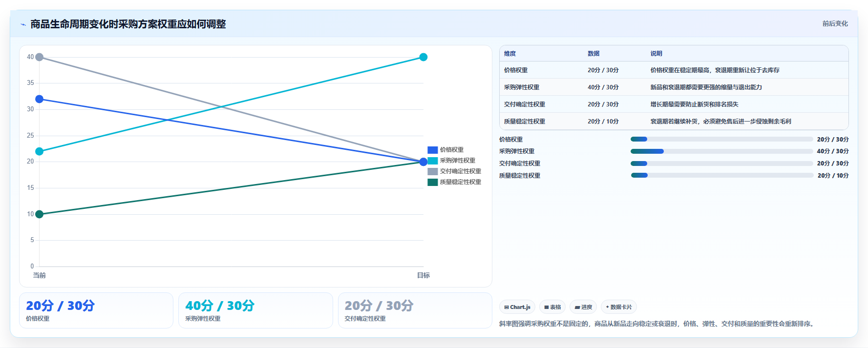Click the pulse icon beside the card title

click(23, 24)
